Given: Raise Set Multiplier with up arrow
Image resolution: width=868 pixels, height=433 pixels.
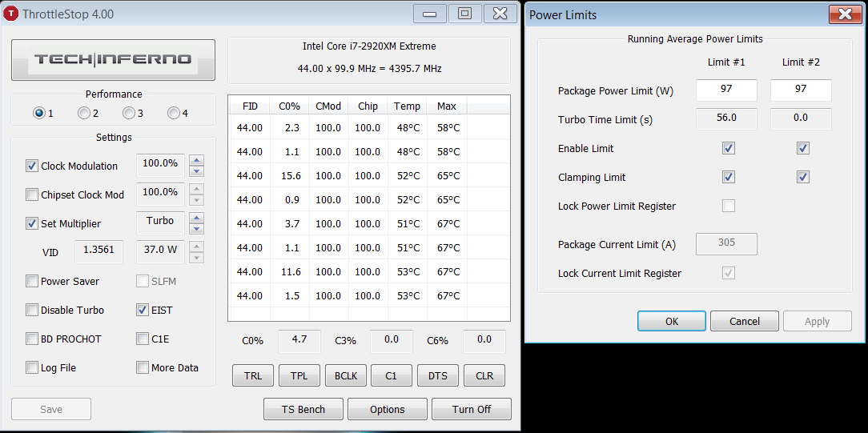Looking at the screenshot, I should pos(196,218).
